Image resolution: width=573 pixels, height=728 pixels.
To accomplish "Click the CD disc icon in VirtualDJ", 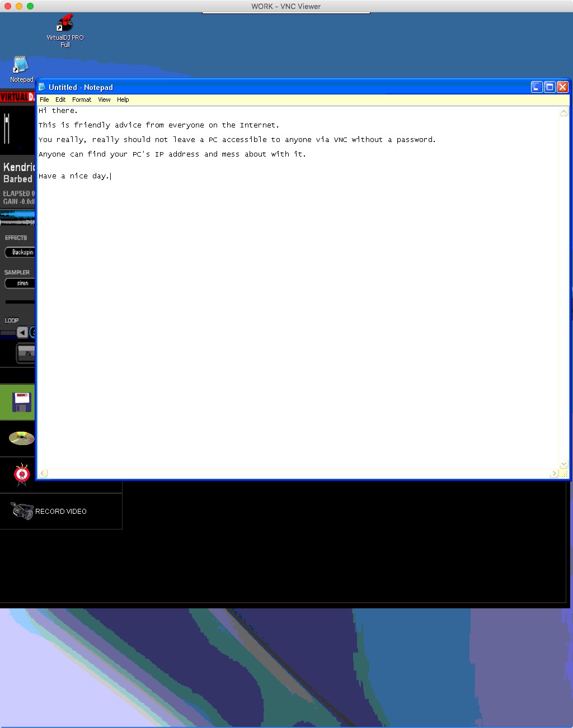I will click(21, 438).
